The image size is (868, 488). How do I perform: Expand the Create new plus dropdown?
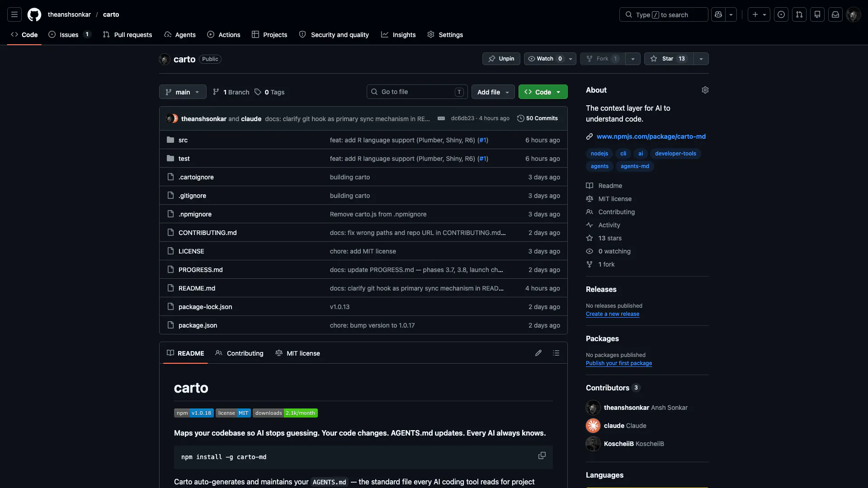click(x=759, y=14)
